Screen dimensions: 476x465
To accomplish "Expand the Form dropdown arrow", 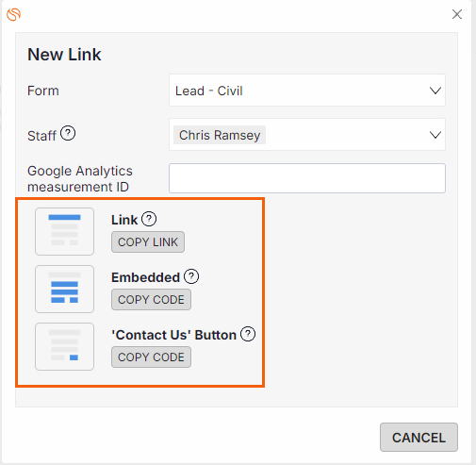I will click(x=435, y=91).
